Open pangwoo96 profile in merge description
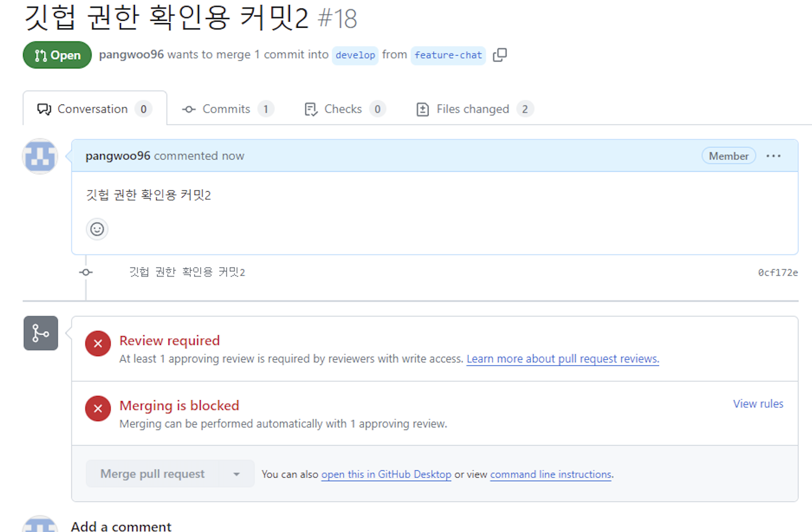This screenshot has height=532, width=812. coord(131,55)
